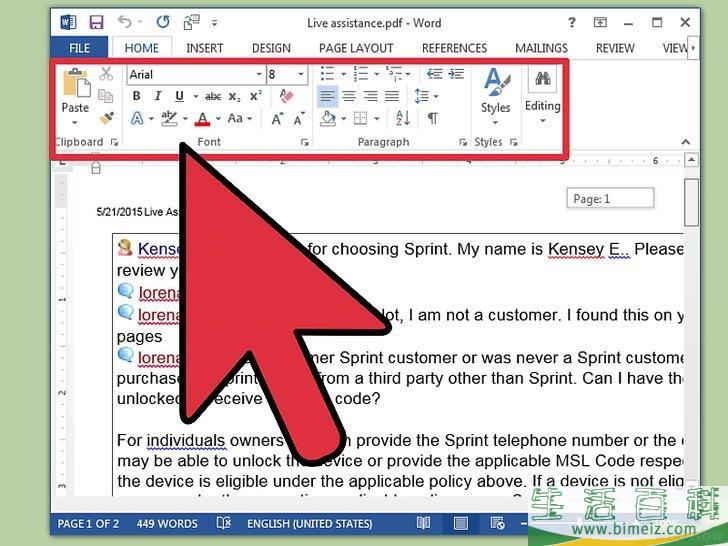Apply paragraph shading paint bucket
The image size is (728, 546).
tap(328, 119)
